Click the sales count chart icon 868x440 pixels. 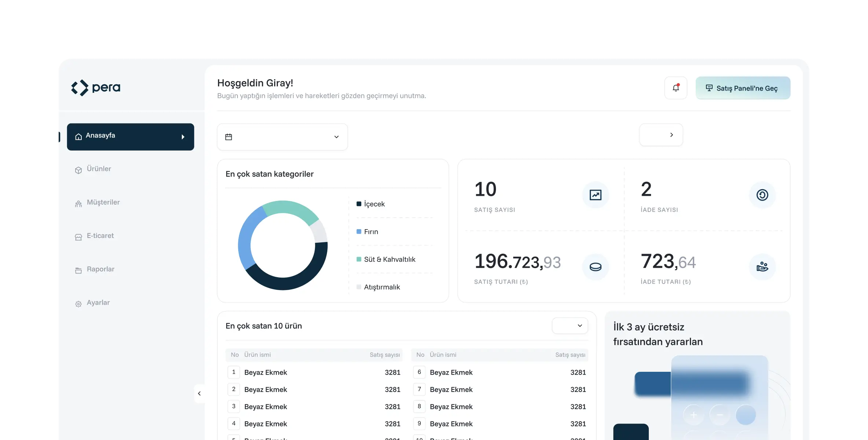tap(595, 195)
